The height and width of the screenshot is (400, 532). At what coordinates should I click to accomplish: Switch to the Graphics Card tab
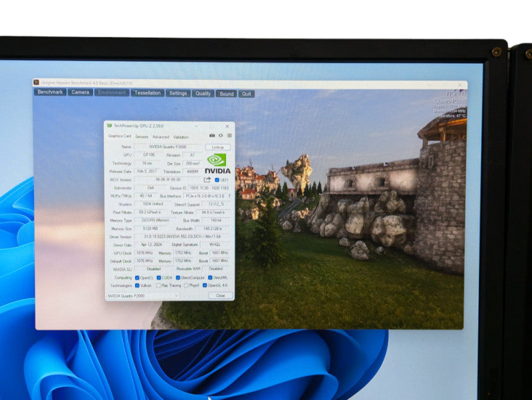pos(120,136)
